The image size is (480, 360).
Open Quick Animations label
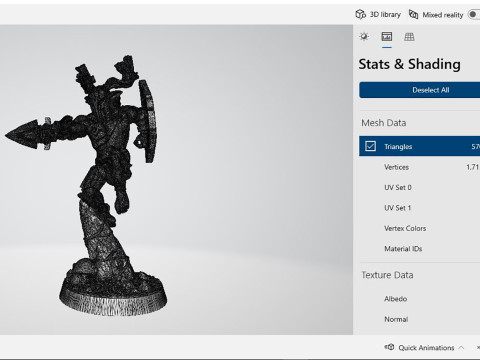click(x=426, y=348)
